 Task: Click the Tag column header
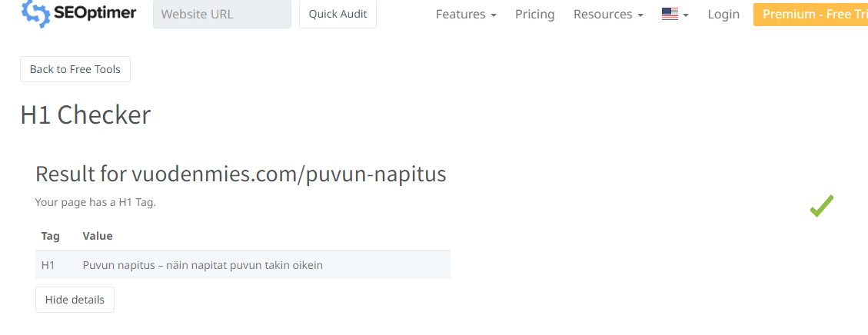coord(51,236)
